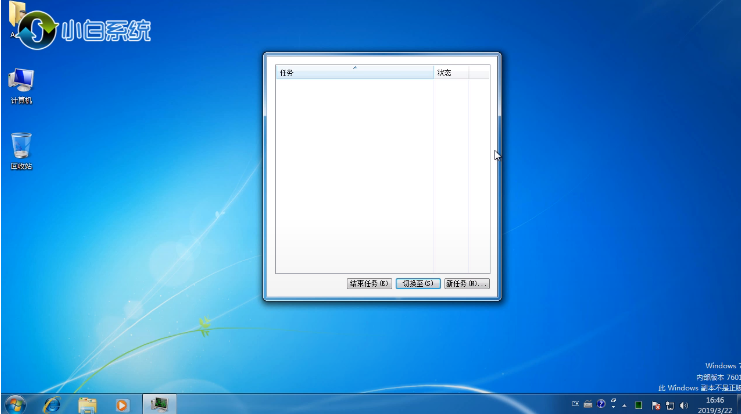741x414 pixels.
Task: Click the volume speaker tray icon
Action: [x=684, y=405]
